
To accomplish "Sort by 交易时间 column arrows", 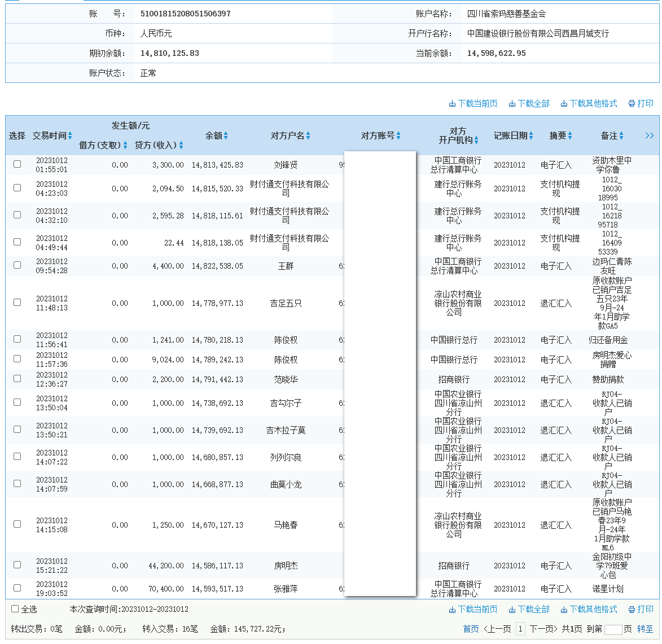I will click(x=70, y=135).
